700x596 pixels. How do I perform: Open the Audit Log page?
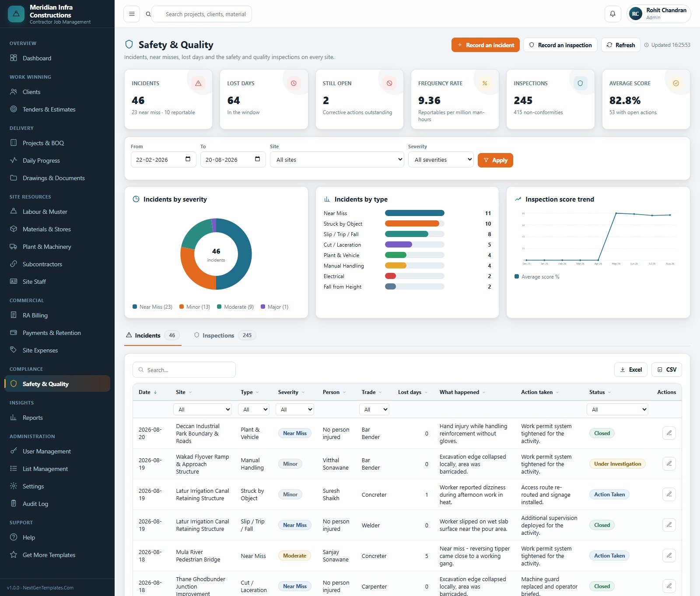(x=35, y=504)
